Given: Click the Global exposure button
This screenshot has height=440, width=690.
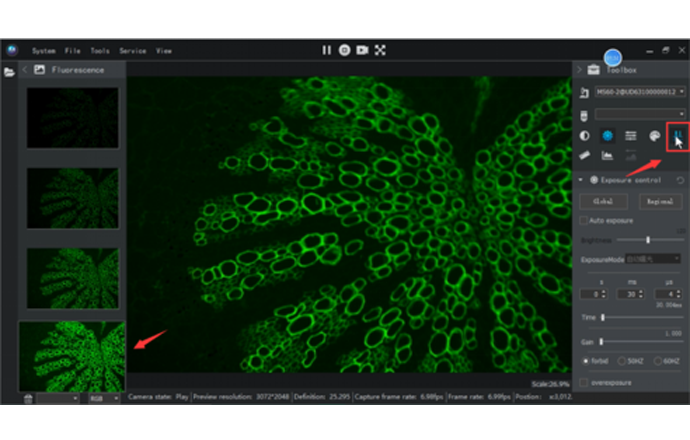Looking at the screenshot, I should [x=603, y=202].
